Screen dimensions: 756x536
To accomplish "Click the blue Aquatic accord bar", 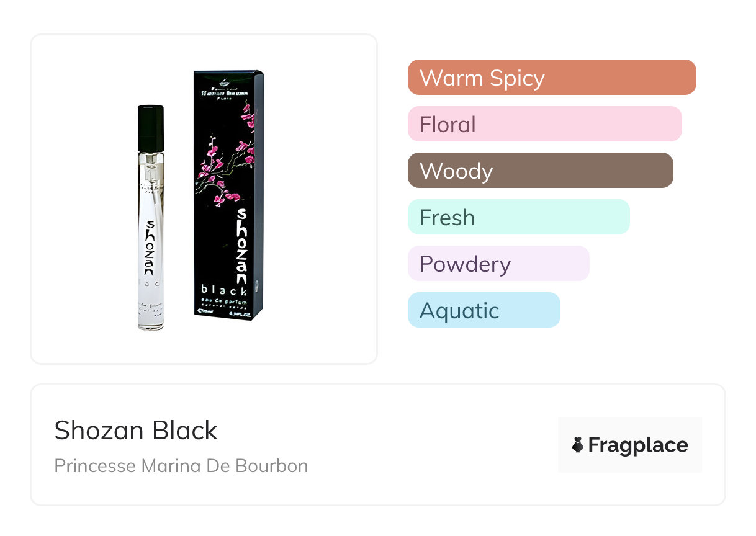I will click(x=484, y=310).
